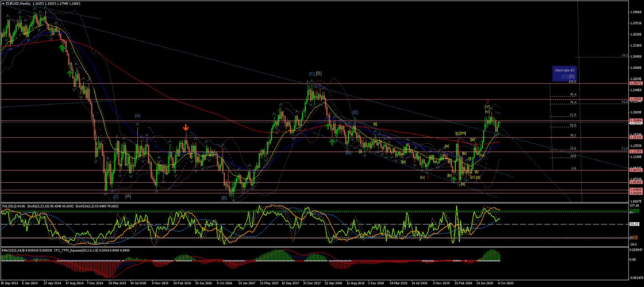Image resolution: width=644 pixels, height=287 pixels.
Task: Click the 4 Oct 2020 date on time axis
Action: 504,284
